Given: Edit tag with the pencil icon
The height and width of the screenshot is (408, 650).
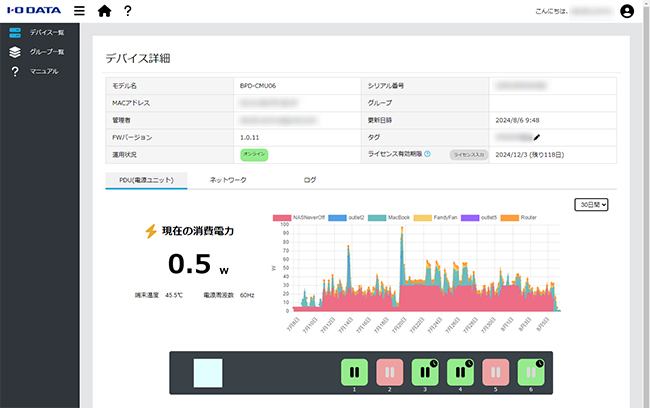Looking at the screenshot, I should [x=537, y=137].
